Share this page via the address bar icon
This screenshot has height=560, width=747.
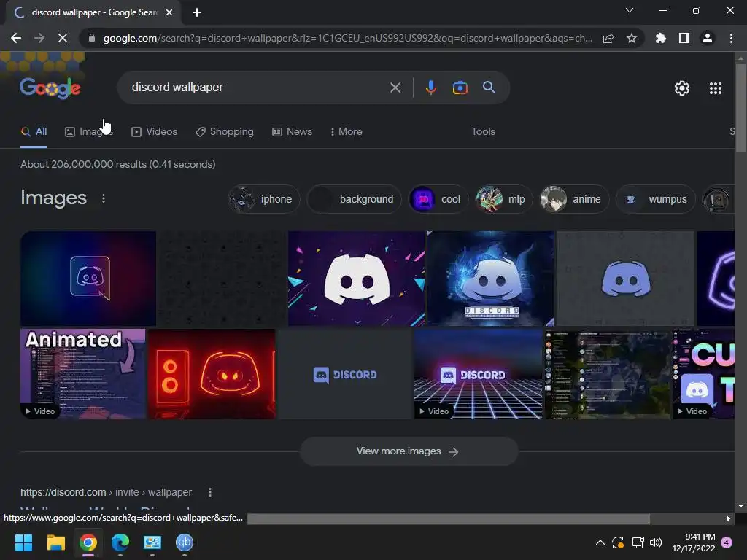tap(608, 38)
